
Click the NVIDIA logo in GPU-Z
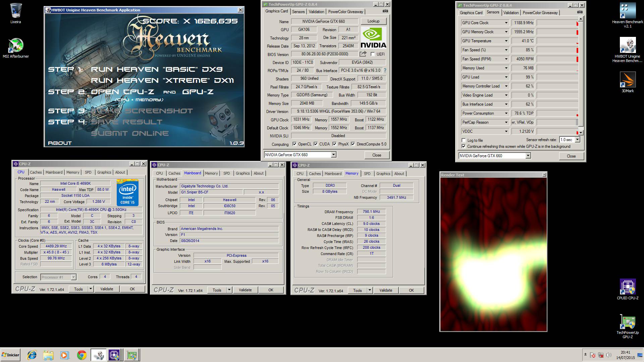pyautogui.click(x=373, y=38)
